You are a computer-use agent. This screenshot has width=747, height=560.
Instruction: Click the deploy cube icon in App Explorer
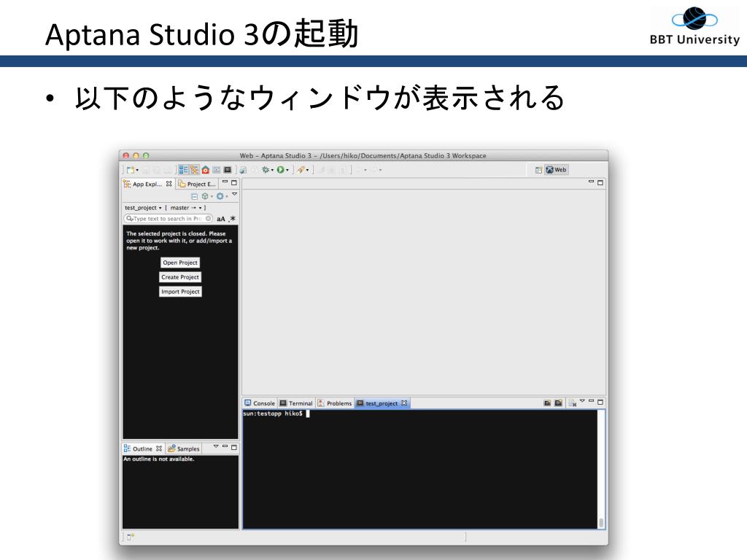(x=205, y=196)
